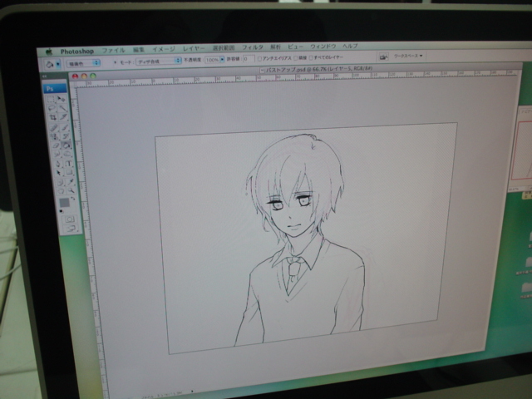Open the モード blending mode dropdown
Screen dimensions: 532x399
159,61
